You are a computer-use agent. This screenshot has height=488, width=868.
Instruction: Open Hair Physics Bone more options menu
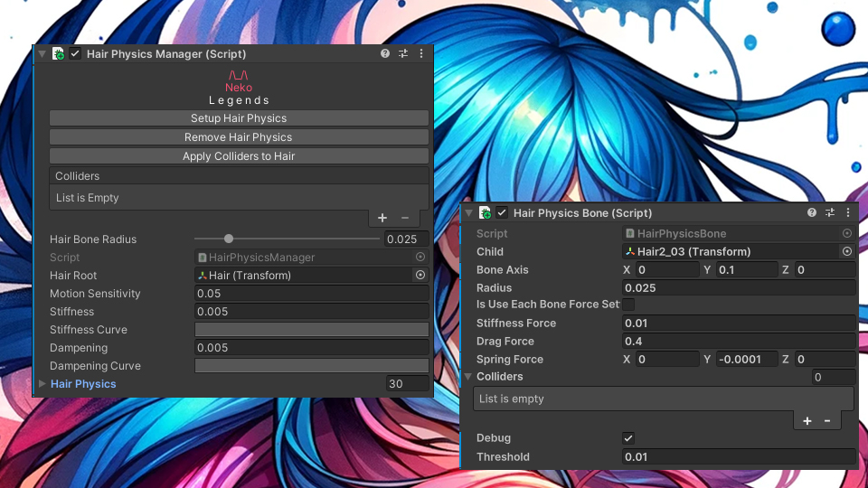(848, 213)
